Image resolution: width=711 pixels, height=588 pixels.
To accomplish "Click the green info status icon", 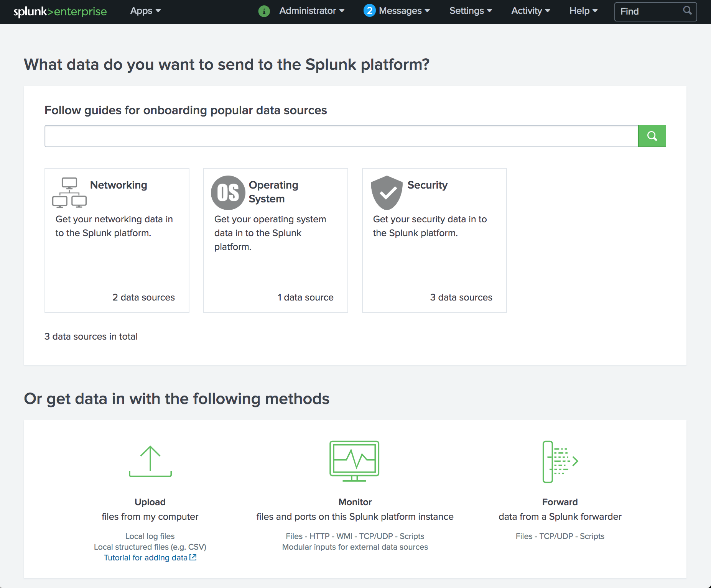I will [x=264, y=11].
